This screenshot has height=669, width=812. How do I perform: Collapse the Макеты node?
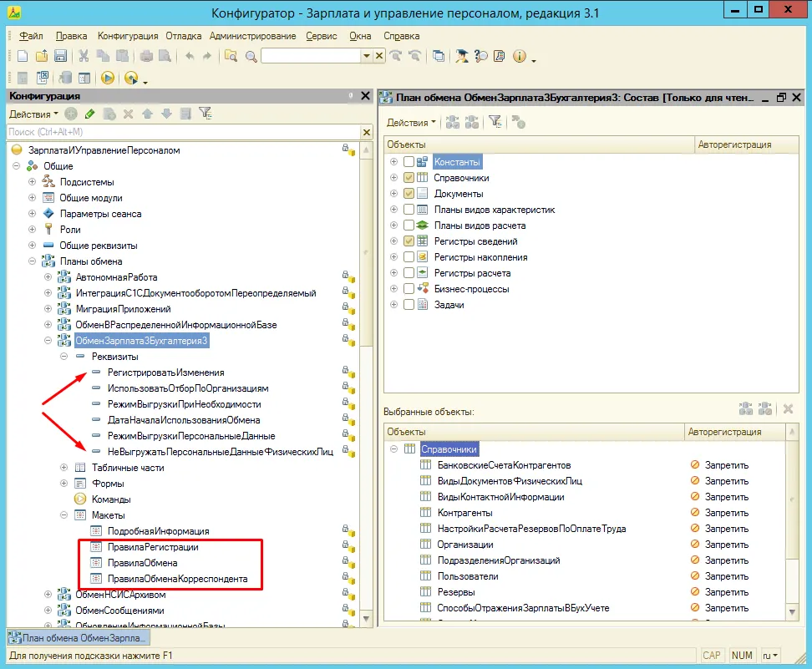(x=63, y=514)
